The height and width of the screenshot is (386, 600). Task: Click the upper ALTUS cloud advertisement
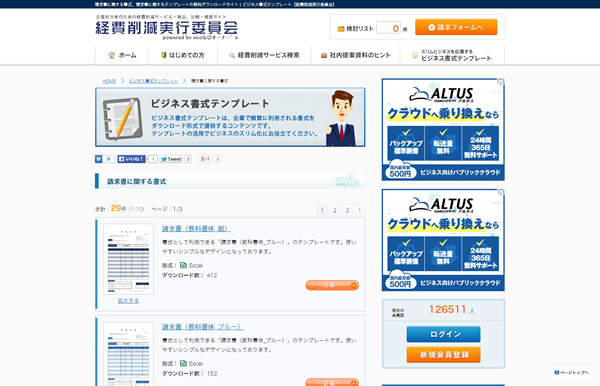(443, 130)
